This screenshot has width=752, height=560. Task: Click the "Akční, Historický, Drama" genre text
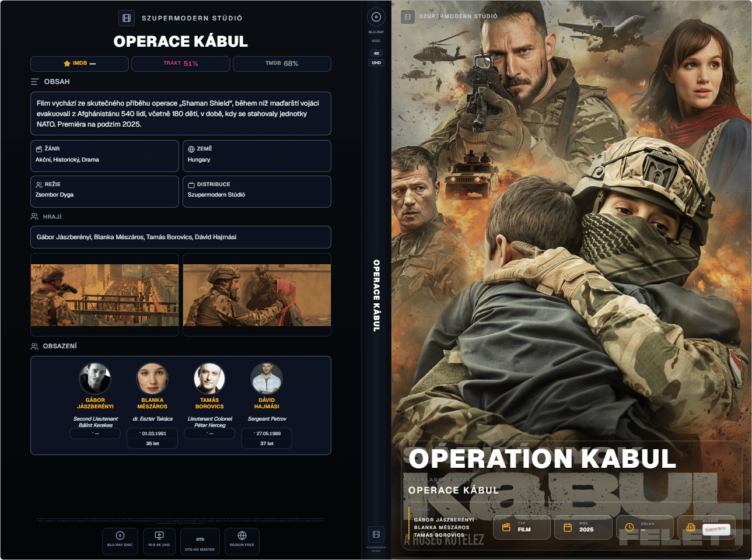click(67, 160)
